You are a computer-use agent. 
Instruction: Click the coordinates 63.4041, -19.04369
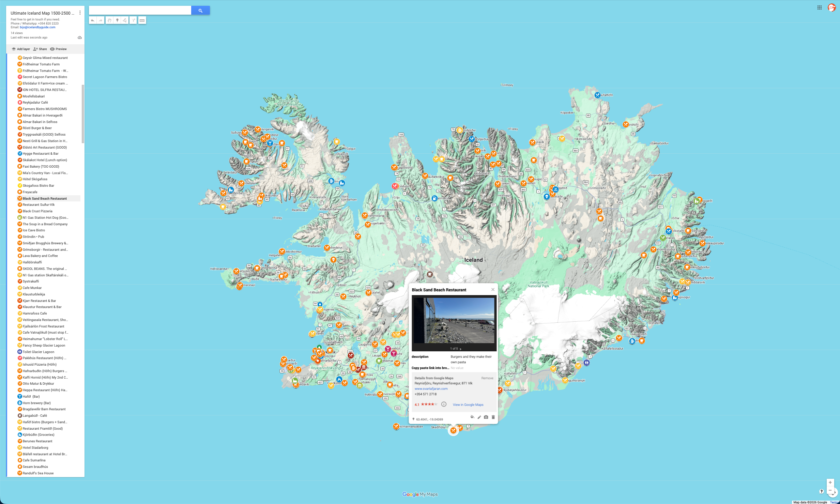pyautogui.click(x=429, y=419)
